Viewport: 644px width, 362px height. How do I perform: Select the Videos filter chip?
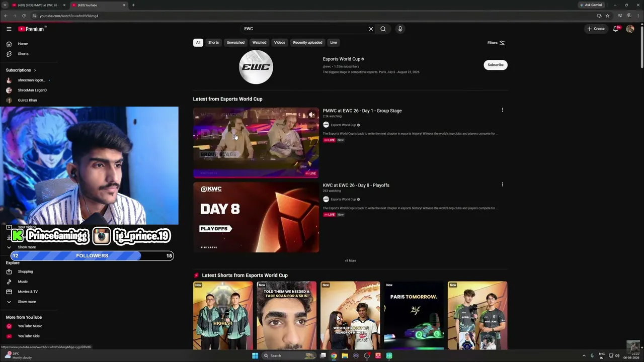coord(280,42)
